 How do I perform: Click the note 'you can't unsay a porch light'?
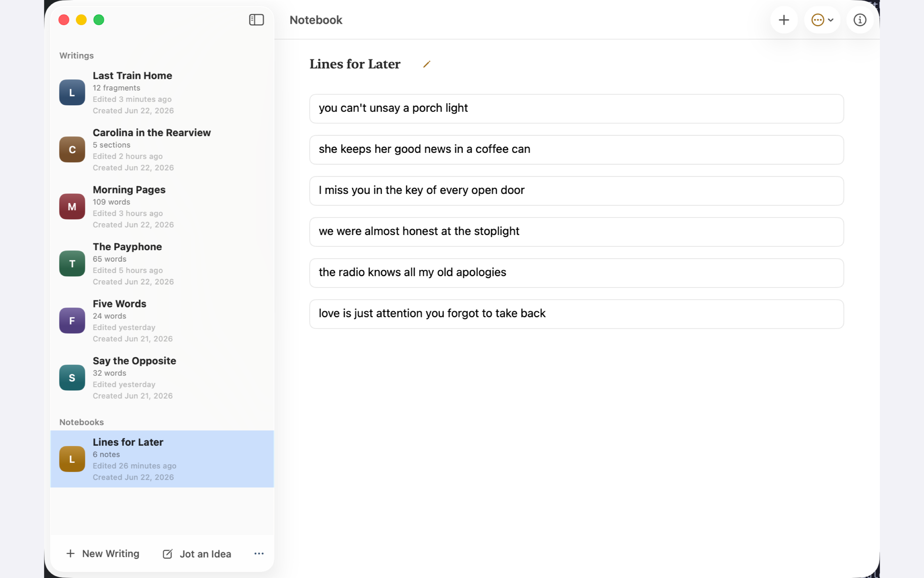[x=576, y=109]
